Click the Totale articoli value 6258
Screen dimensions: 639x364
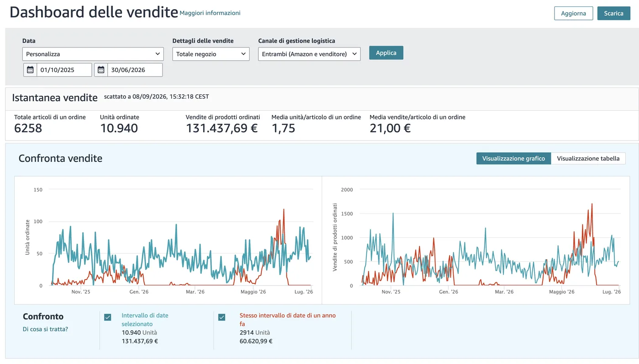[28, 128]
